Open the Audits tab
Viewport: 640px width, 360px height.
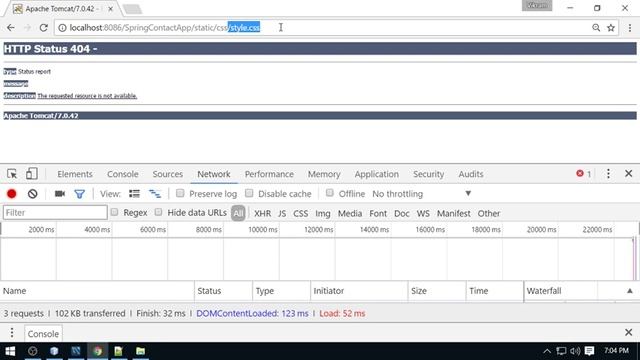pyautogui.click(x=471, y=174)
